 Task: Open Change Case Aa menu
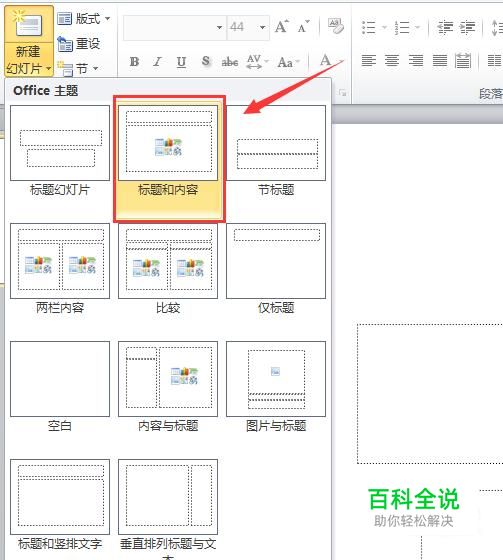click(288, 62)
